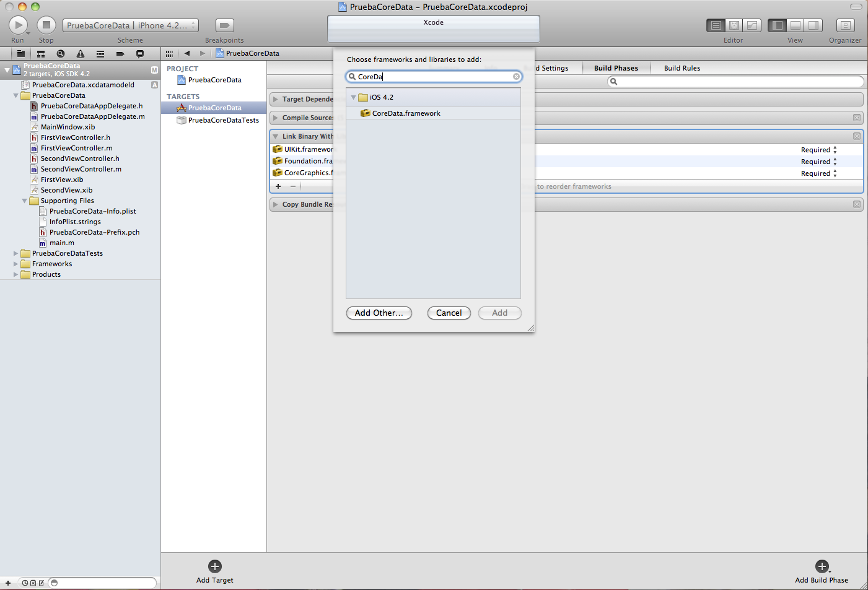868x590 pixels.
Task: Toggle the recent files filter clock icon
Action: coord(25,583)
